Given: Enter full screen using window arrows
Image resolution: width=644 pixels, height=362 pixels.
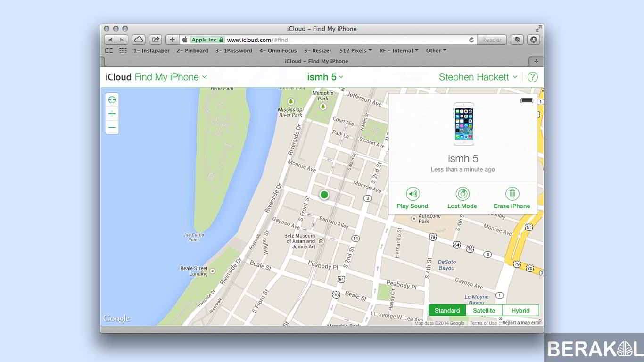Looking at the screenshot, I should pyautogui.click(x=538, y=29).
